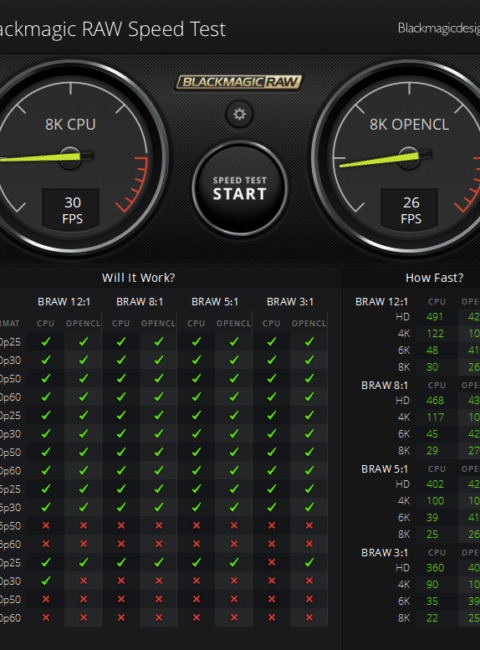The height and width of the screenshot is (650, 480).
Task: Click green check for 6p30 BRAW 5:1 OPENCL
Action: click(234, 507)
